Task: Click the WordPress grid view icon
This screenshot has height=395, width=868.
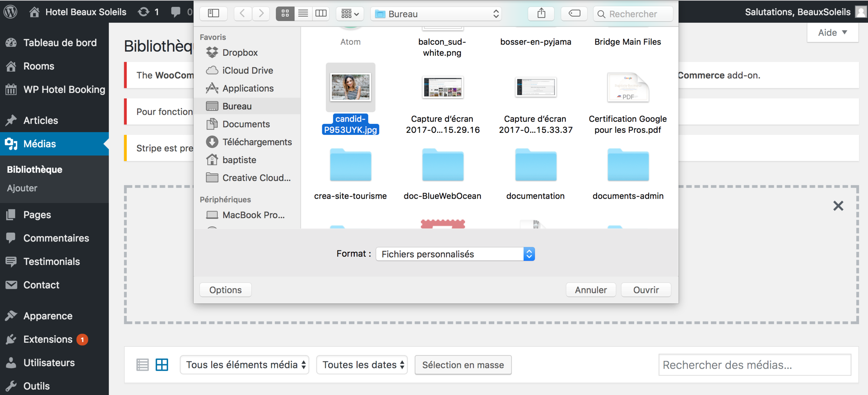Action: tap(162, 364)
